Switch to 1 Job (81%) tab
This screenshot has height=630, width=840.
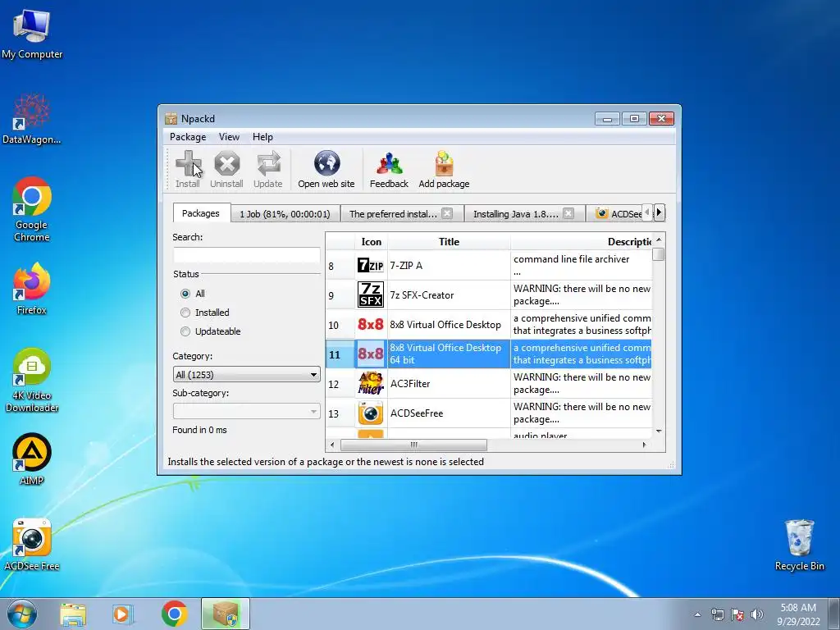click(285, 214)
